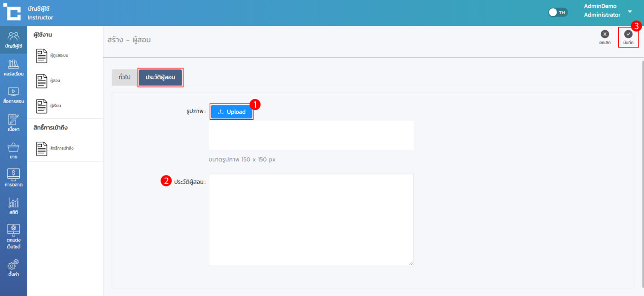644x296 pixels.
Task: Expand the AdminDemo account dropdown arrow
Action: pos(630,12)
